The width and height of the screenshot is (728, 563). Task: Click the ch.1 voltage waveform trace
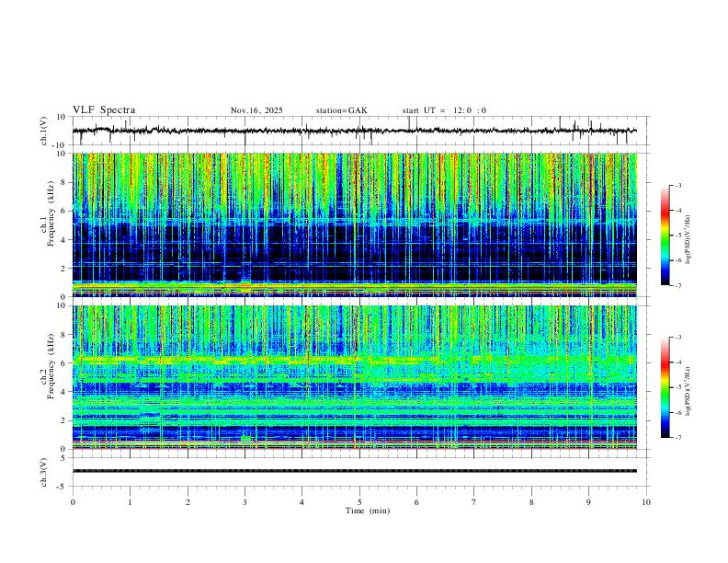354,131
